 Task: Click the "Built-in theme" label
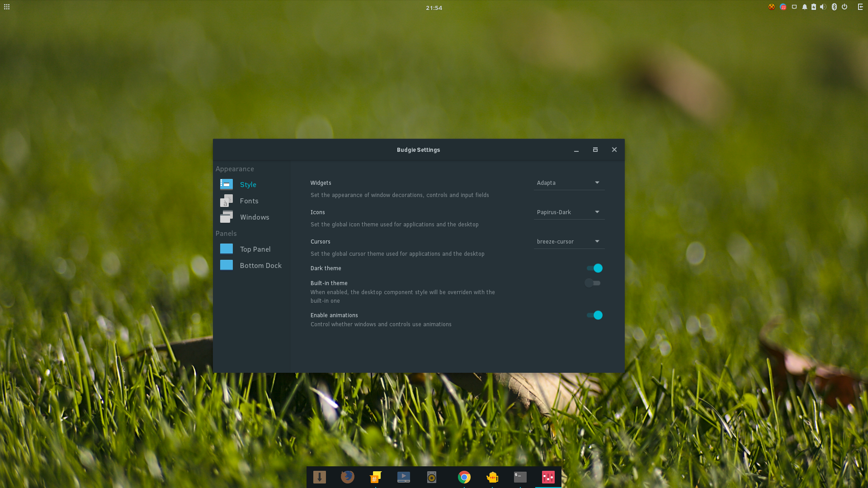(329, 283)
